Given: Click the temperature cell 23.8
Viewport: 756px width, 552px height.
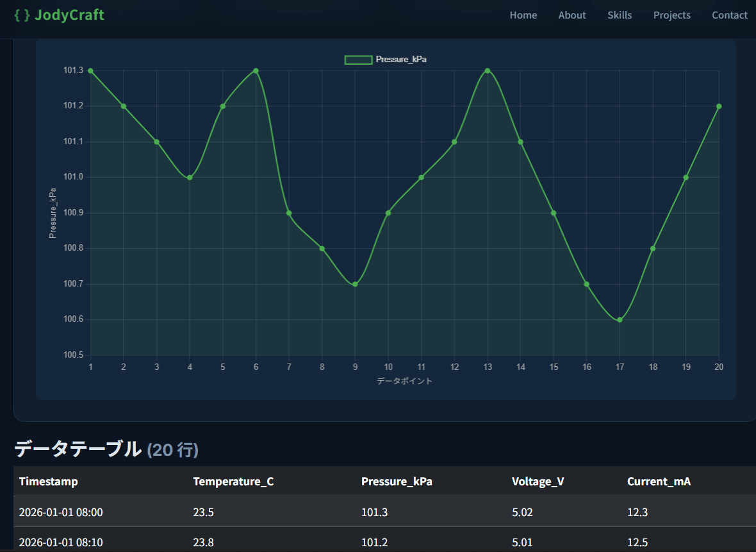Looking at the screenshot, I should 204,542.
